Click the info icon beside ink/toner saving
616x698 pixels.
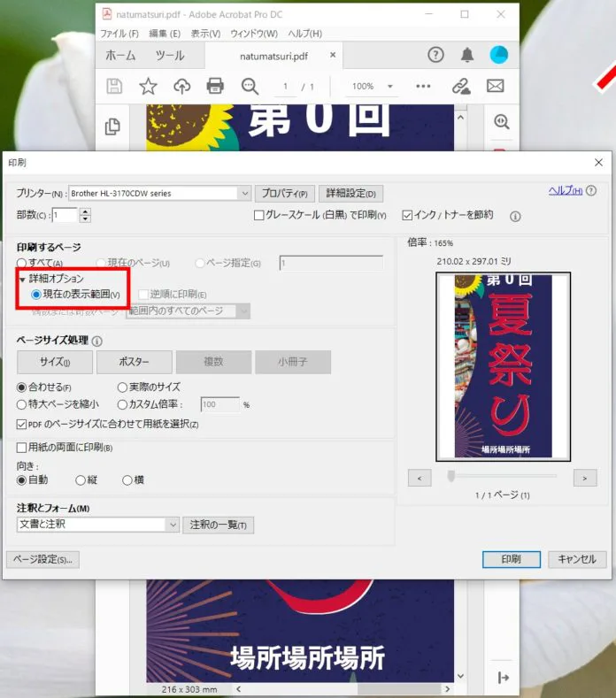click(515, 217)
